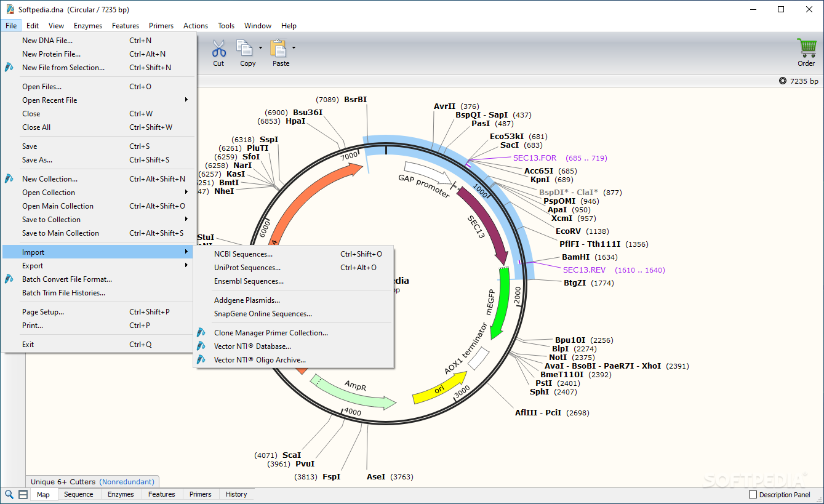The image size is (824, 504).
Task: Select New Protein File menu entry
Action: click(x=98, y=54)
